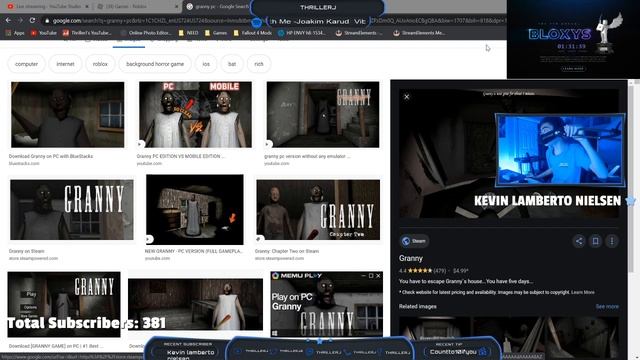Open the NEED bookmarks folder
Image resolution: width=640 pixels, height=360 pixels.
[x=188, y=33]
